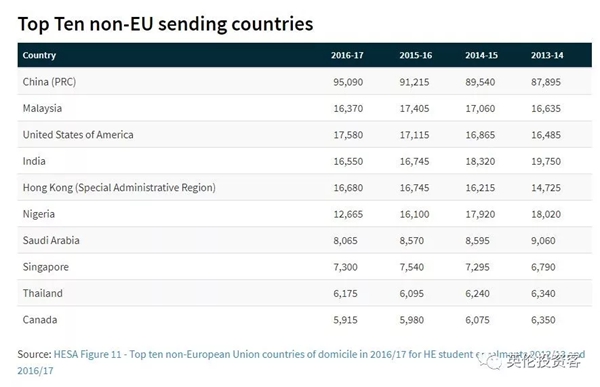Click the 2016-17 column header
This screenshot has width=600, height=387.
tap(347, 55)
